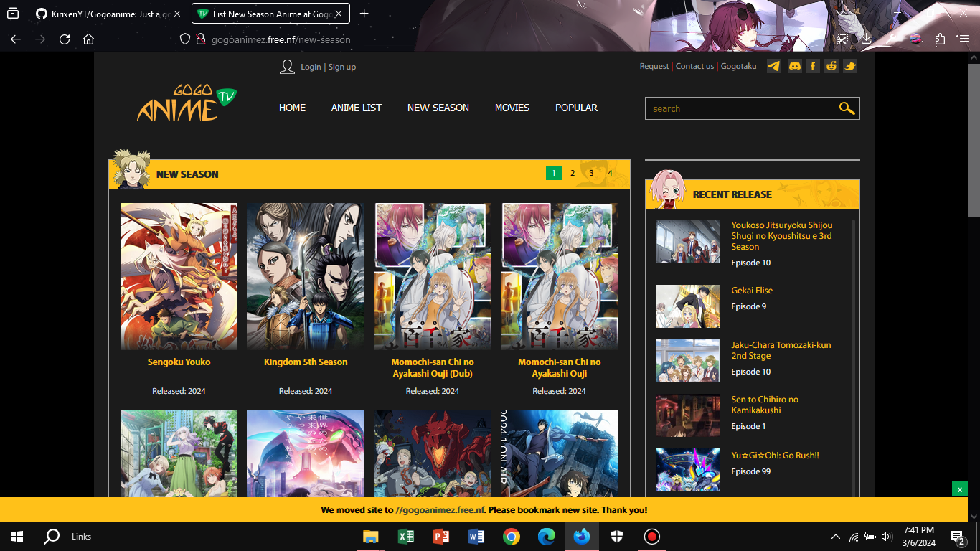
Task: Open the screenshot scissors tool in browser toolbar
Action: point(843,39)
